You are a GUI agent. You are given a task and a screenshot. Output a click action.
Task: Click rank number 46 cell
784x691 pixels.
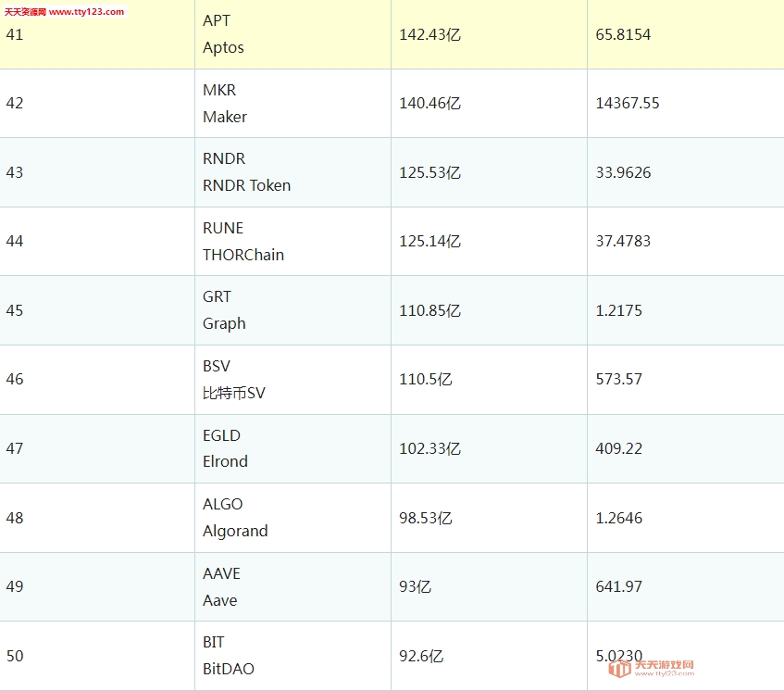tap(97, 379)
